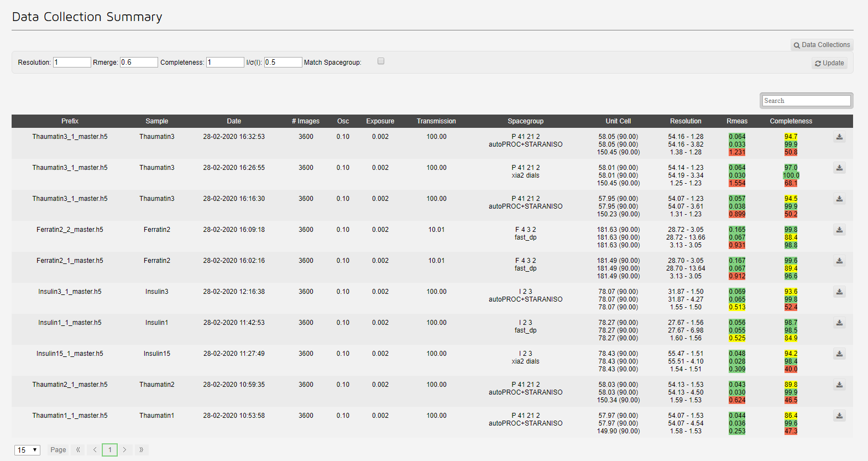Download results for Thaumatin1_1_master.h5 row
The height and width of the screenshot is (461, 868).
click(839, 416)
